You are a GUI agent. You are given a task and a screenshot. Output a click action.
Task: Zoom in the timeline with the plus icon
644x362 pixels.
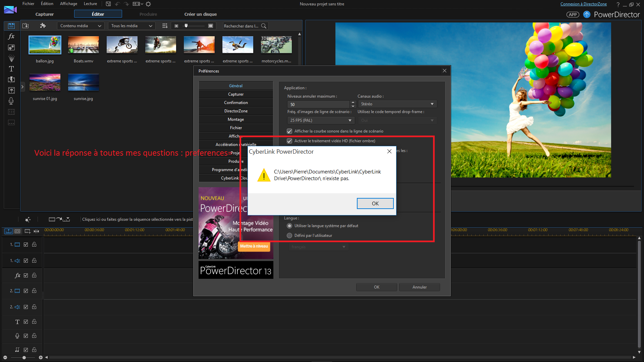click(41, 358)
